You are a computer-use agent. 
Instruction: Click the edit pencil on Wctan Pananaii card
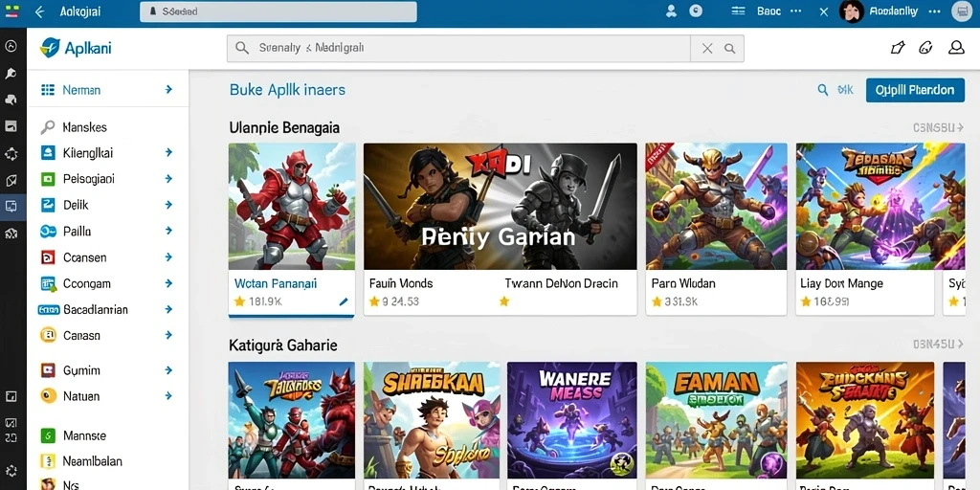click(x=344, y=301)
